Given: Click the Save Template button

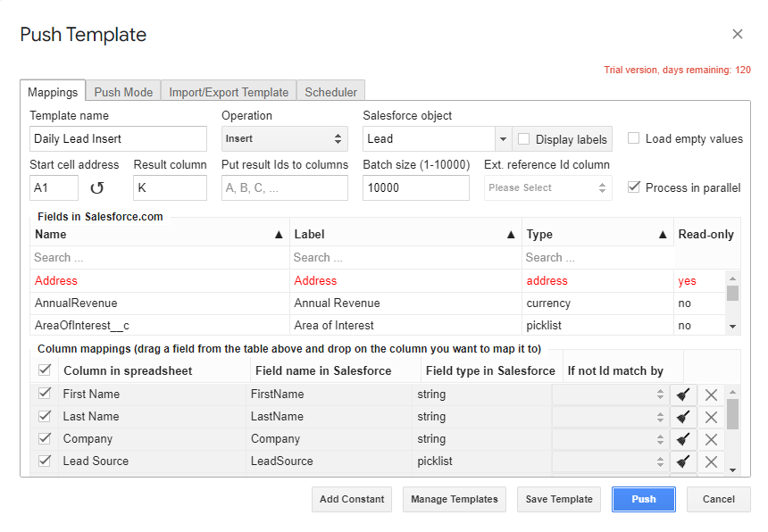Looking at the screenshot, I should point(558,499).
